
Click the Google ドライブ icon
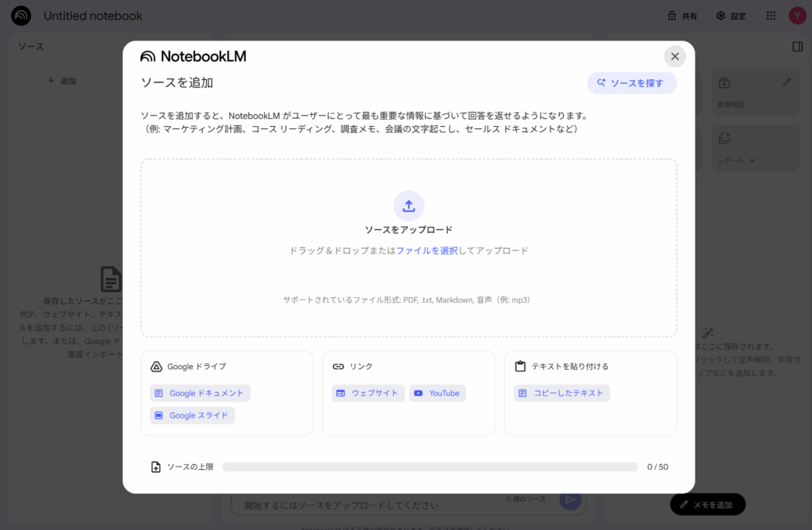(x=156, y=367)
